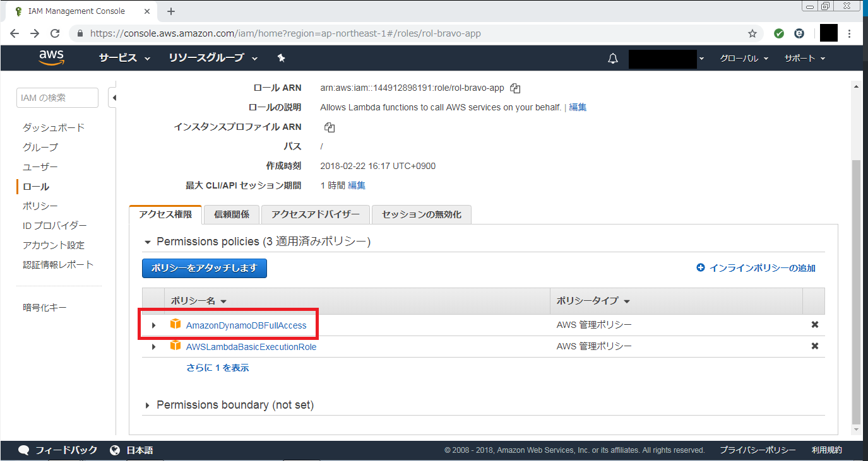This screenshot has width=868, height=461.
Task: Expand the AWSLambdaBasicExecutionRole policy row
Action: pyautogui.click(x=153, y=347)
